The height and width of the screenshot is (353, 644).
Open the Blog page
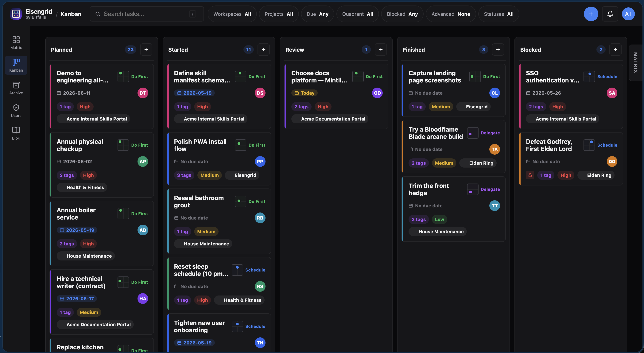tap(16, 133)
